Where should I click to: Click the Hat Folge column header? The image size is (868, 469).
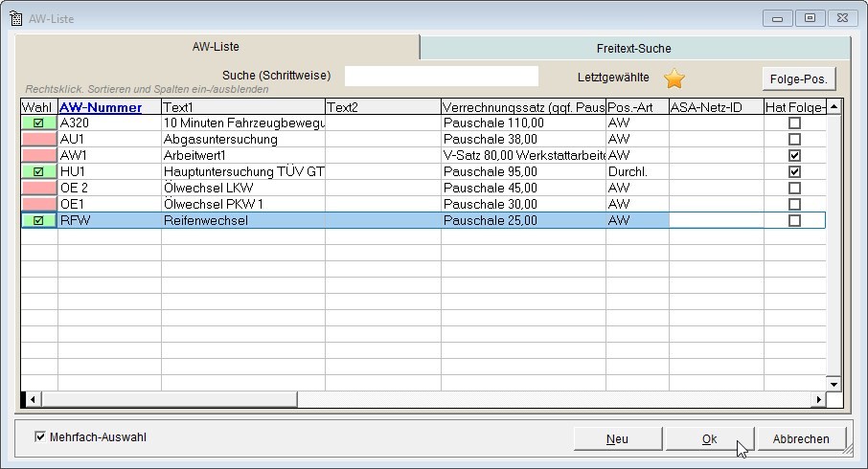point(795,107)
